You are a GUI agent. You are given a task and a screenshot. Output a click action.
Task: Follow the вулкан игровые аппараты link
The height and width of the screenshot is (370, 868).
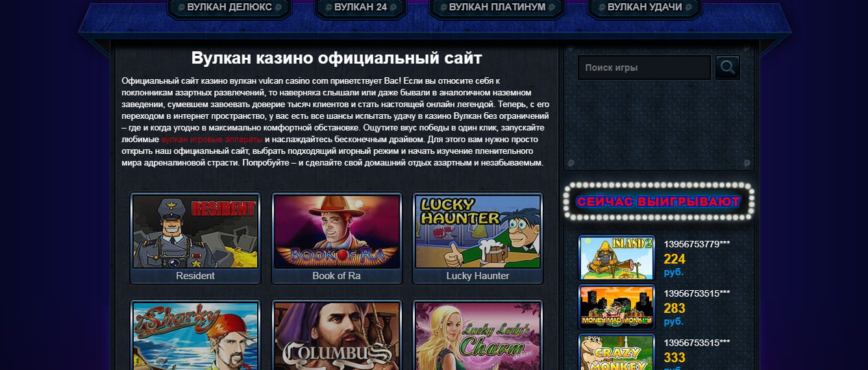pos(212,140)
